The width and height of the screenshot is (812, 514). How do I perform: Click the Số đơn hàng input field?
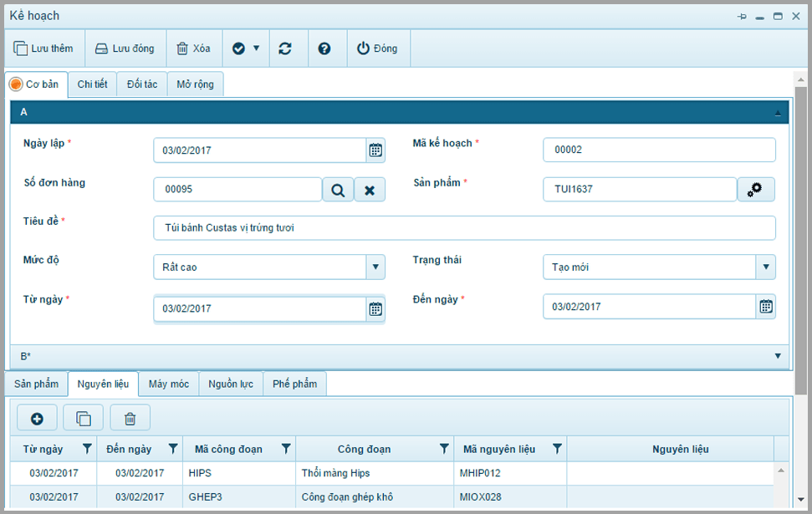237,190
